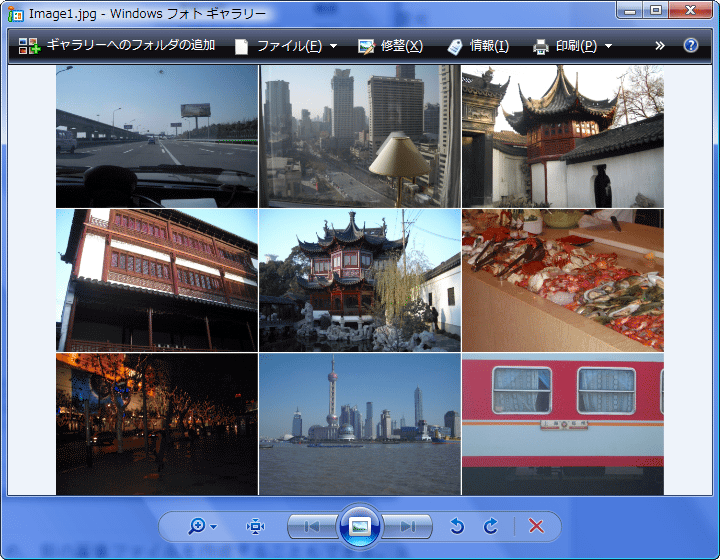Open the zoom level dropdown arrow
720x560 pixels.
coord(213,527)
